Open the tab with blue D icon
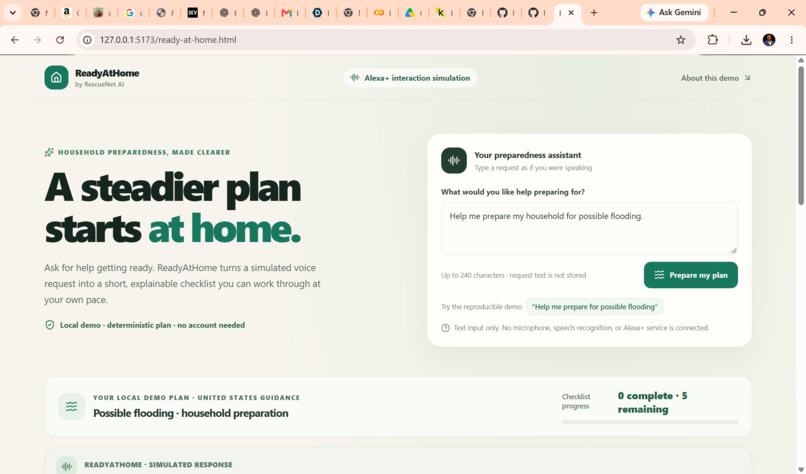Screen dimensions: 806x474 [x=321, y=13]
